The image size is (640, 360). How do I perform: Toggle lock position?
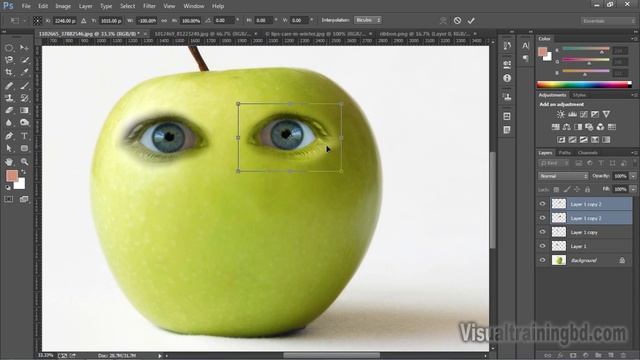tap(577, 189)
